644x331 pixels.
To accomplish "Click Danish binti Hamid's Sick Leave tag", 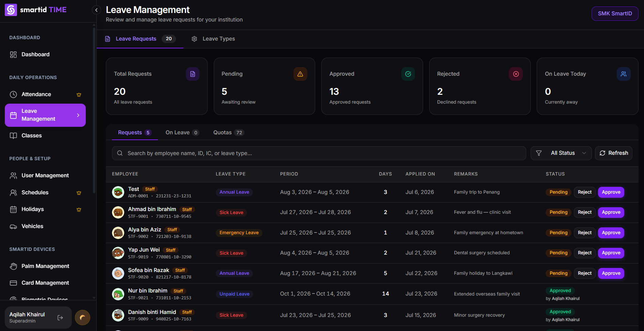I will click(x=231, y=315).
